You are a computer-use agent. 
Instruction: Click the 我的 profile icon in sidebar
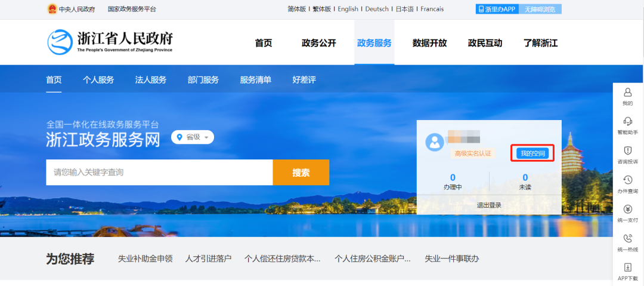tap(627, 93)
